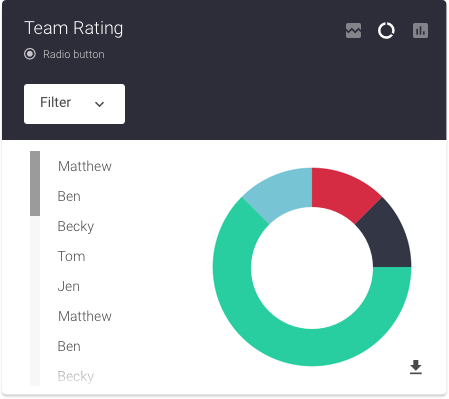Switch to the bar chart view icon

click(420, 31)
